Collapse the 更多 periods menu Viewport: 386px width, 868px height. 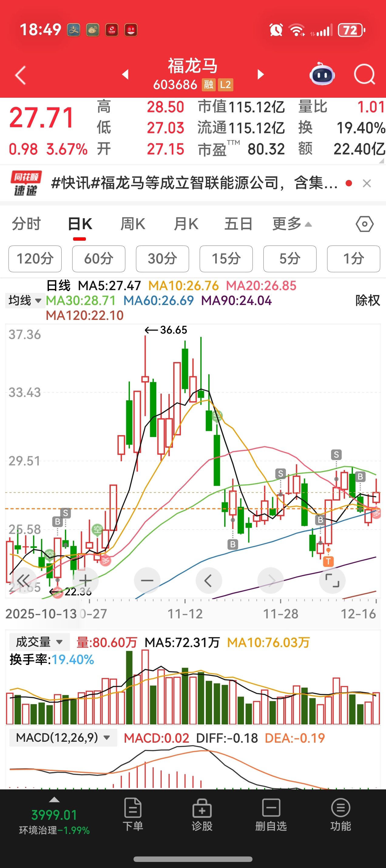click(292, 224)
